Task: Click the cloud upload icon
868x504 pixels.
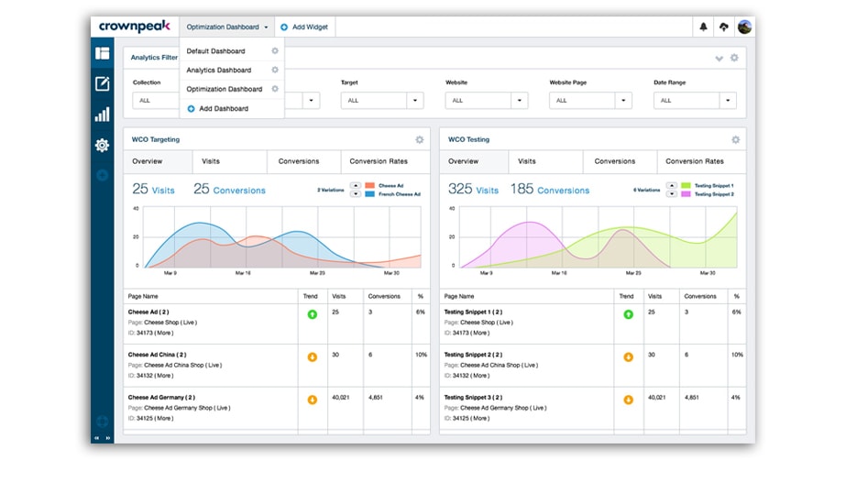Action: tap(724, 27)
